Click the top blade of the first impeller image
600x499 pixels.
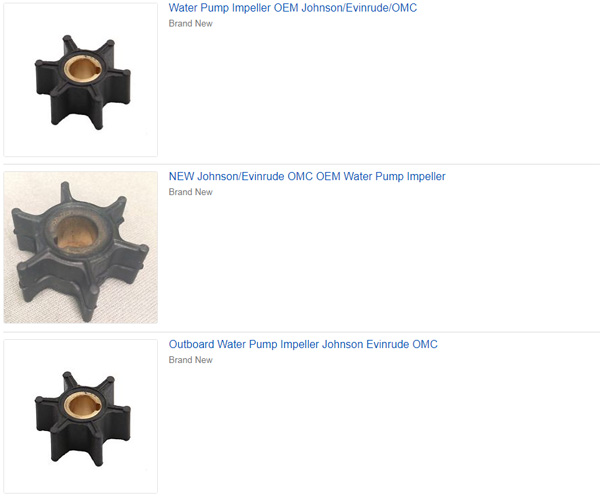click(x=70, y=45)
